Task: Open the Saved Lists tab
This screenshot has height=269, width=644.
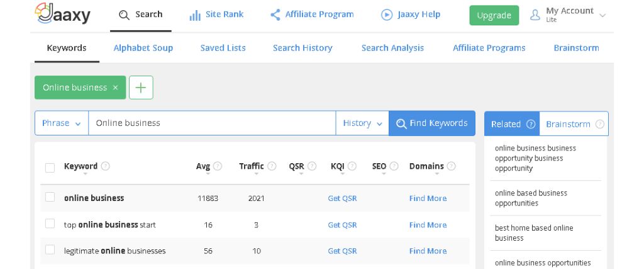Action: click(223, 48)
